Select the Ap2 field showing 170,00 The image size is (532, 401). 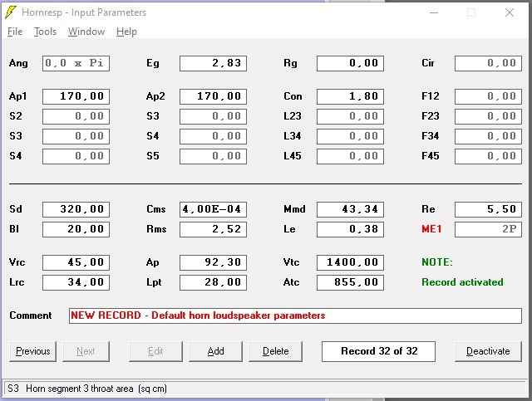coord(213,96)
